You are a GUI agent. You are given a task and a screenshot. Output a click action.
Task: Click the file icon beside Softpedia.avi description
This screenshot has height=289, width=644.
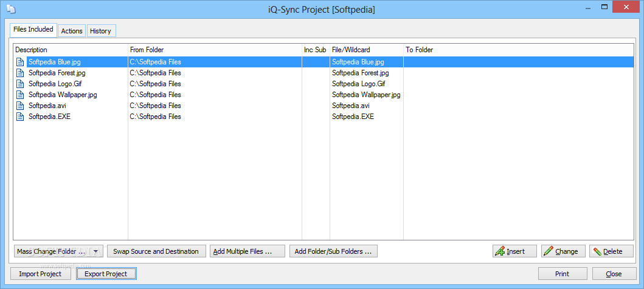(x=20, y=106)
